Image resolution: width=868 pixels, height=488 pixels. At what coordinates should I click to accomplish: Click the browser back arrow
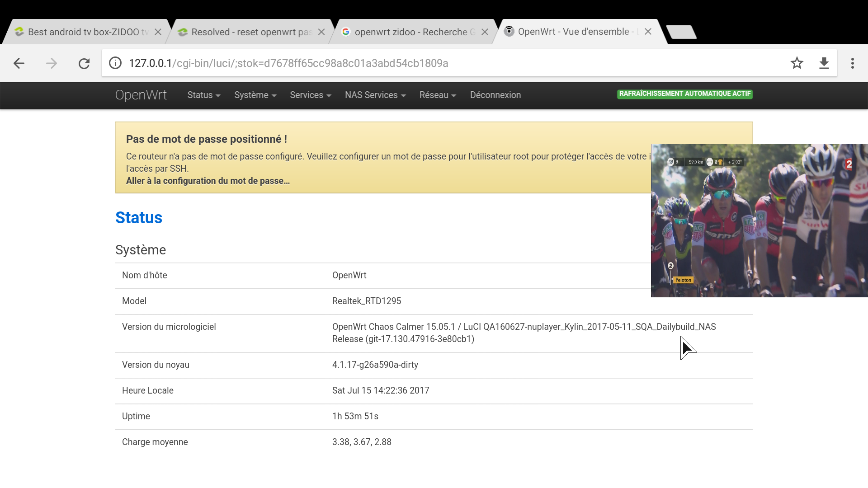coord(19,63)
